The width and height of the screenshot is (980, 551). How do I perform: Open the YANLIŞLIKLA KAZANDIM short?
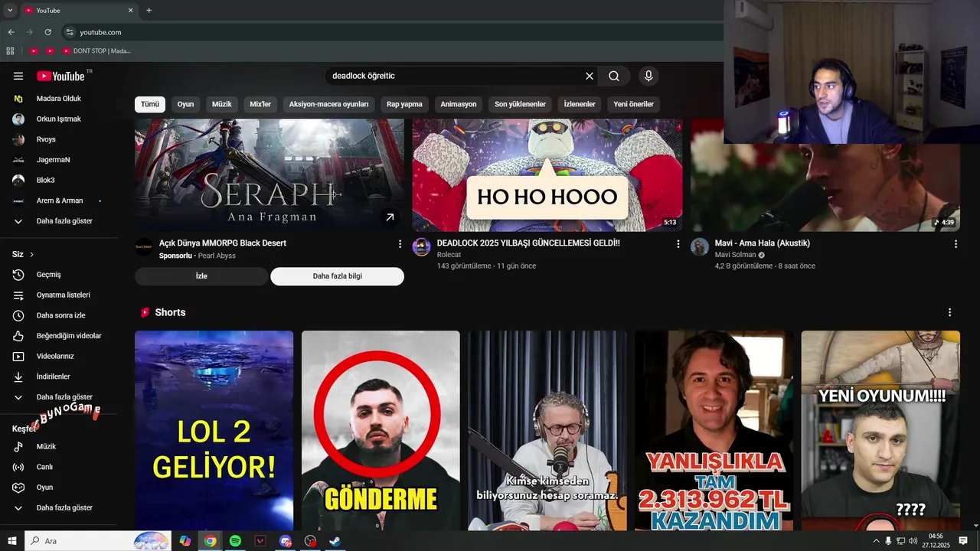[x=714, y=430]
